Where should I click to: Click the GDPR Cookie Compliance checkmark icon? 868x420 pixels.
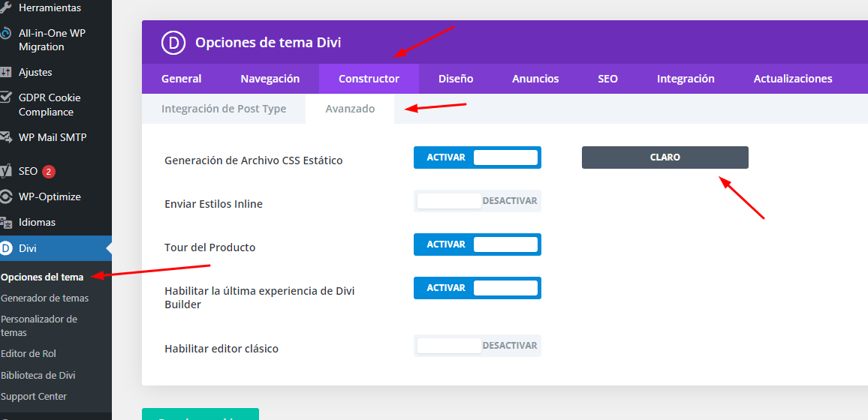coord(5,97)
